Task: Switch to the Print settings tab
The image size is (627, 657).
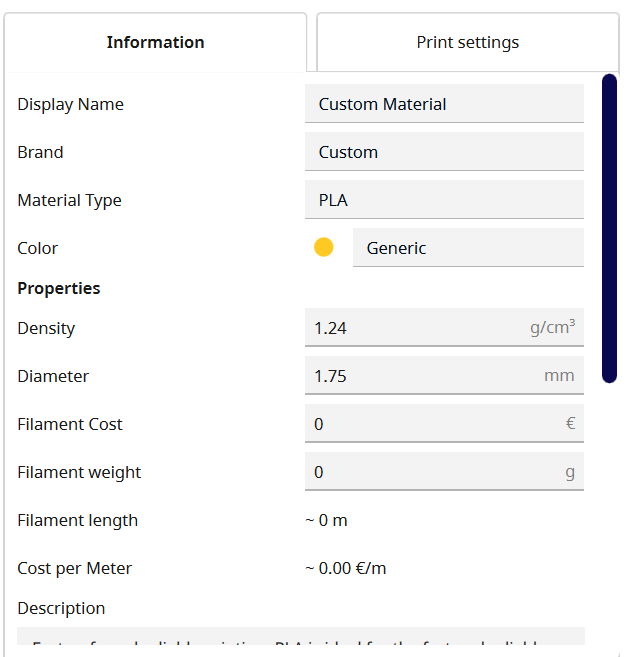Action: click(468, 42)
